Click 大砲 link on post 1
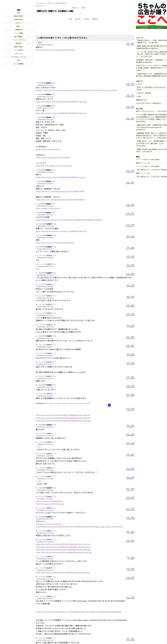The width and height of the screenshot is (167, 644). (133, 43)
